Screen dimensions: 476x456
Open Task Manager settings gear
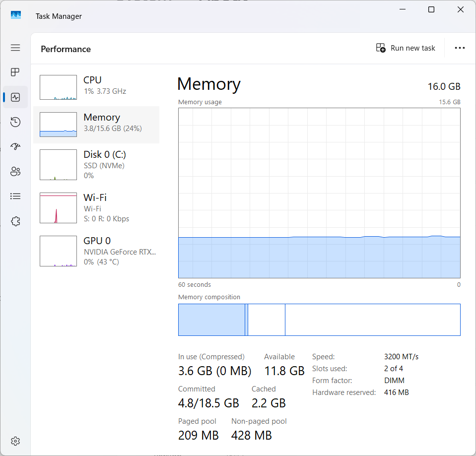[x=15, y=441]
